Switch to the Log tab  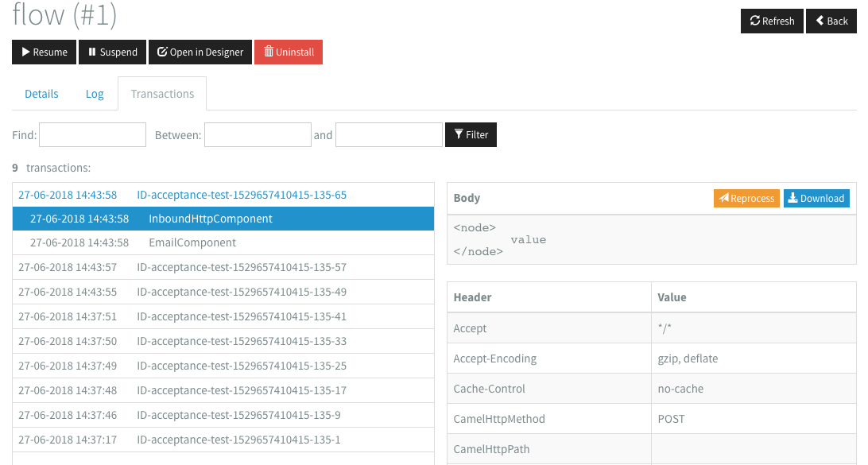[95, 94]
